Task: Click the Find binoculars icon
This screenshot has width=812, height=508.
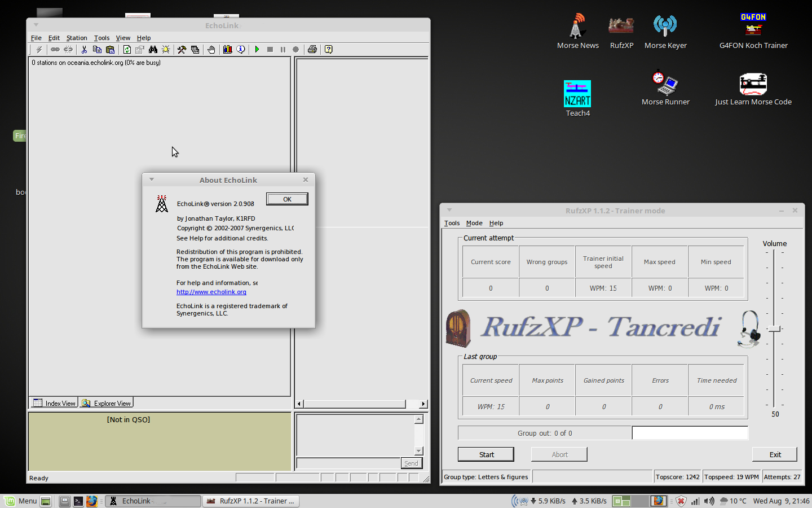Action: pyautogui.click(x=153, y=50)
